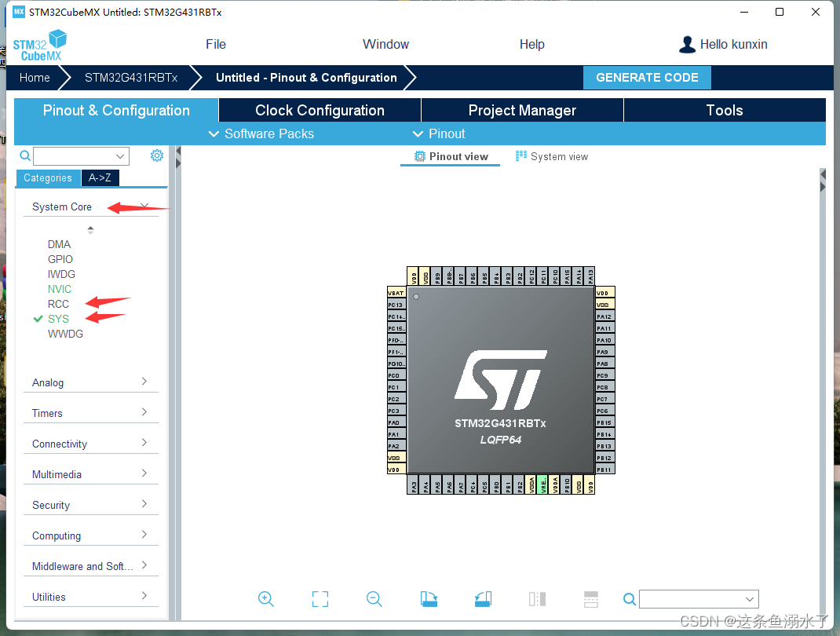Screen dimensions: 840x636
Task: Select the best-fit zoom icon
Action: tap(320, 599)
